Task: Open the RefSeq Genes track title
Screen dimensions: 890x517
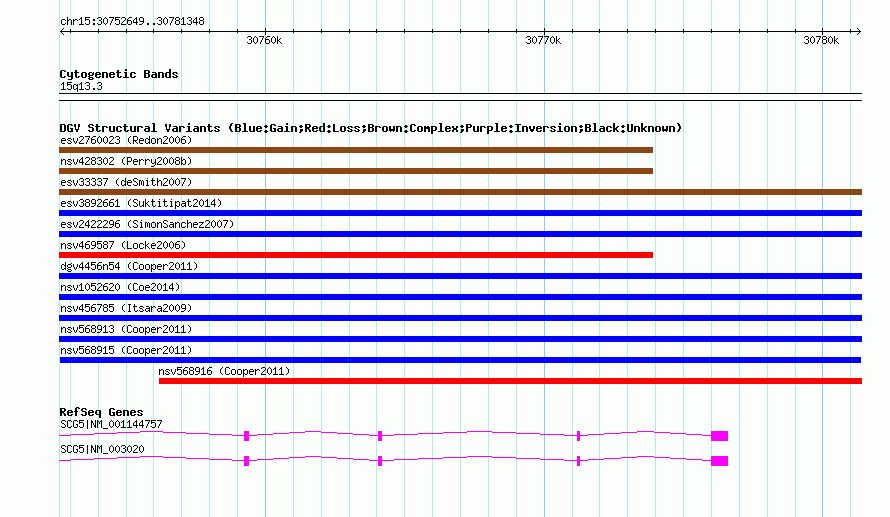Action: (x=101, y=412)
